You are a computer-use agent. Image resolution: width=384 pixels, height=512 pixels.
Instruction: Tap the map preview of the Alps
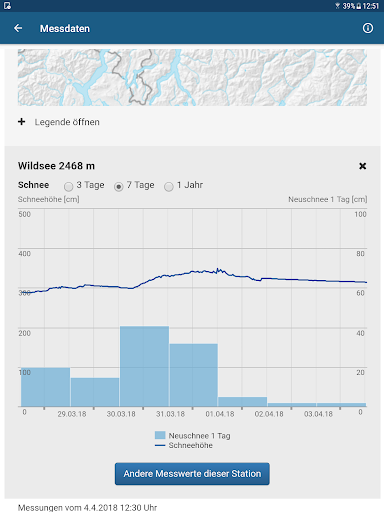(x=192, y=77)
